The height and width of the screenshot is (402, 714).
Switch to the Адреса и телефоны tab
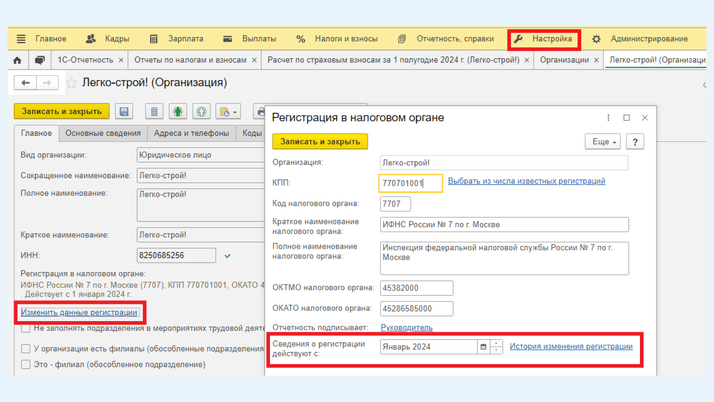point(191,133)
